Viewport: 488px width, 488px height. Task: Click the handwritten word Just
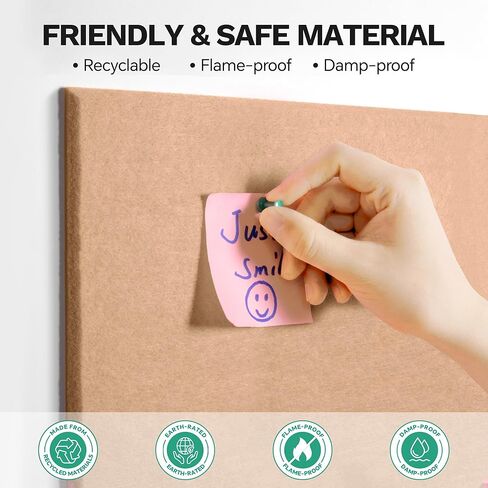tap(247, 227)
